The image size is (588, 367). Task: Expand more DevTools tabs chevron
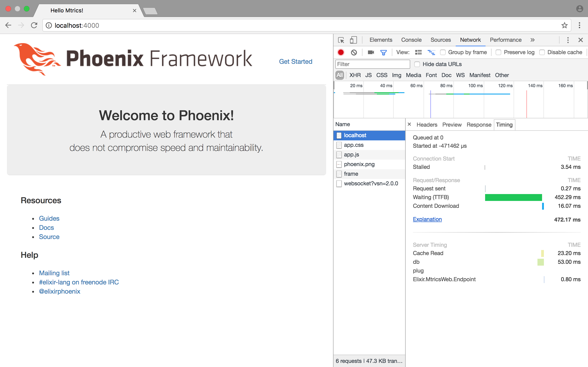coord(532,40)
